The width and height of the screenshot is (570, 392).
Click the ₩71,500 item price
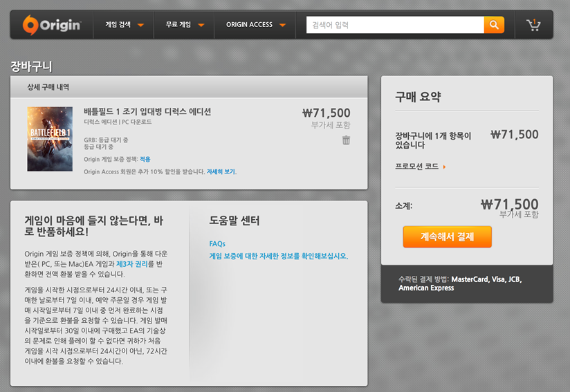(327, 113)
